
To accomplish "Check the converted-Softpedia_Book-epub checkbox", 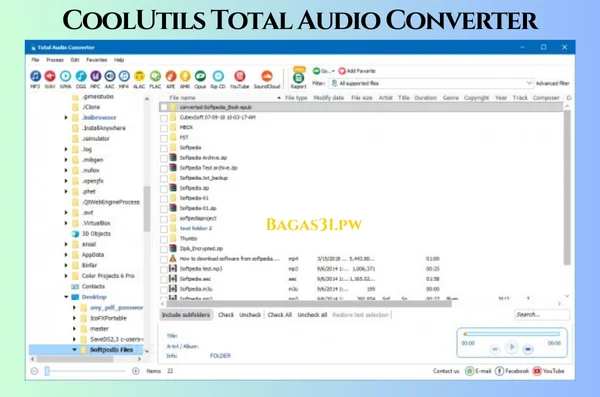I will pos(164,108).
